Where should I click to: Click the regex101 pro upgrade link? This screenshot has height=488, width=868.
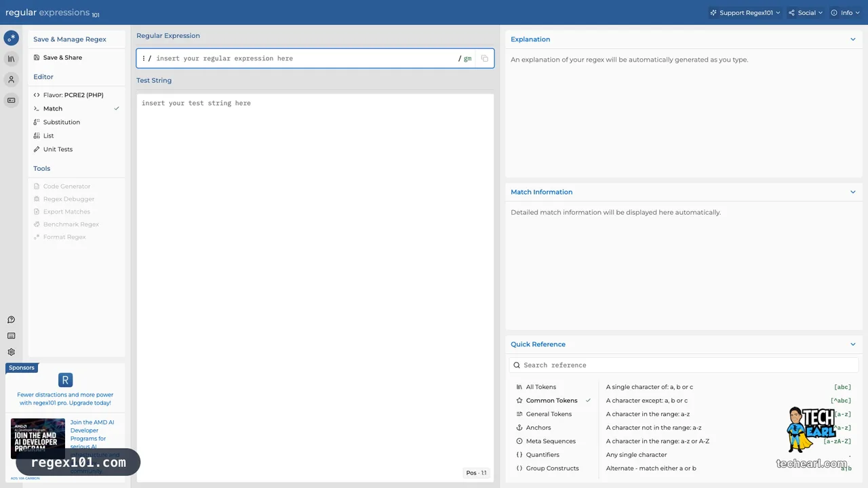point(65,399)
